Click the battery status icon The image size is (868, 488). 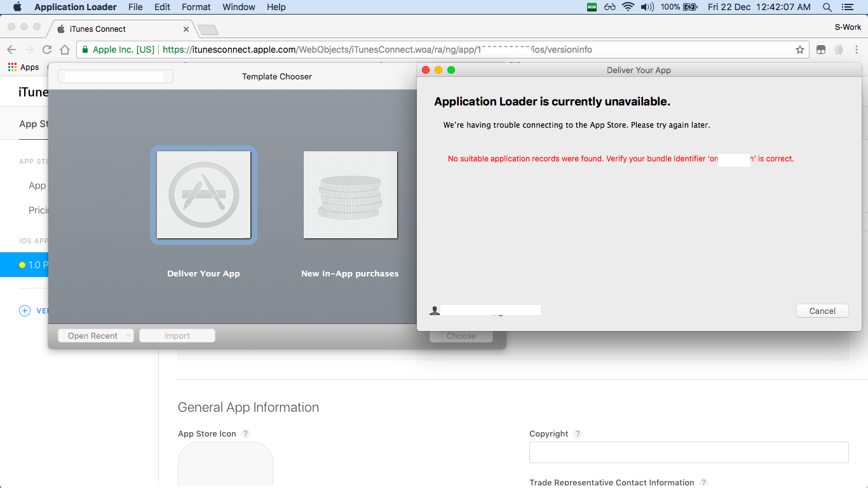[x=690, y=7]
